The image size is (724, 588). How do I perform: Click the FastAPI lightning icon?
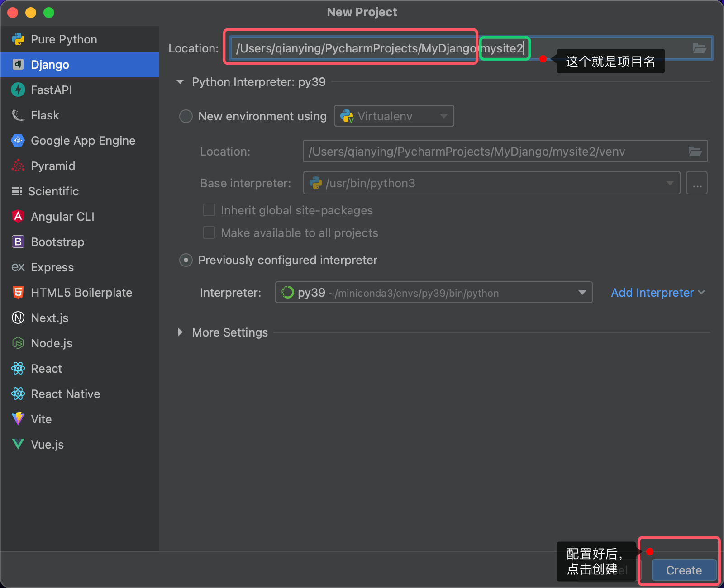point(18,90)
